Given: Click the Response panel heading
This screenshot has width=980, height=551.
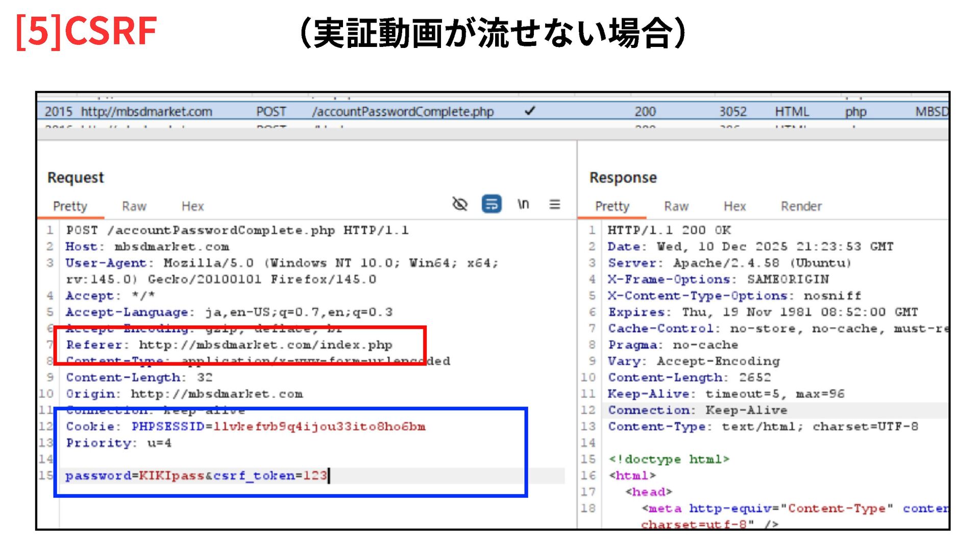Looking at the screenshot, I should point(623,178).
